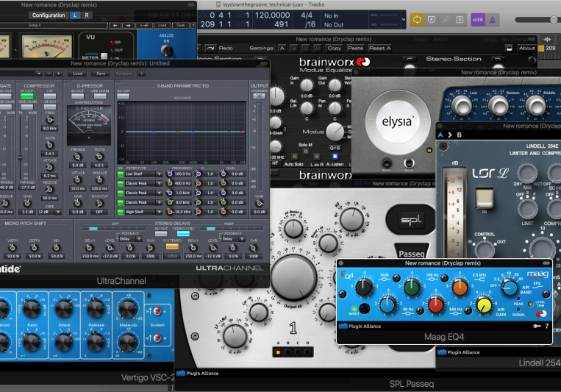Click the Maag EQ4 yellow Air Gain knob

point(484,305)
